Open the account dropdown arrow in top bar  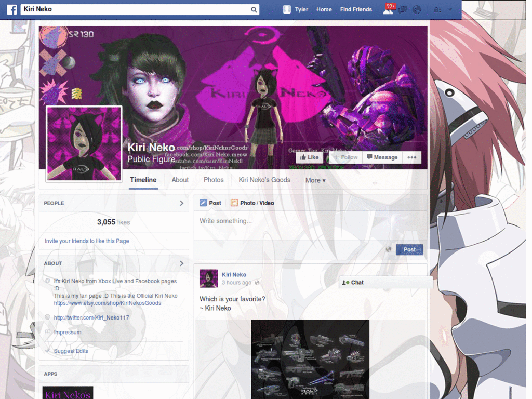[450, 9]
